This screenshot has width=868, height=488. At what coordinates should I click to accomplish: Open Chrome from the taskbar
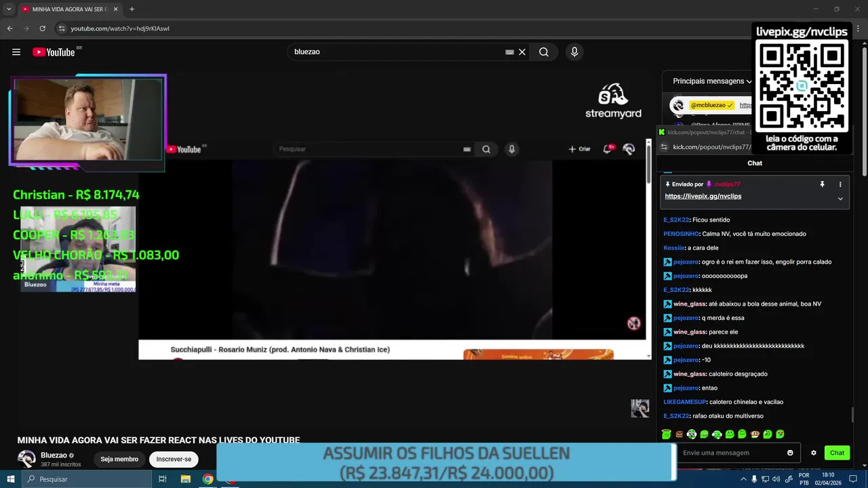208,479
